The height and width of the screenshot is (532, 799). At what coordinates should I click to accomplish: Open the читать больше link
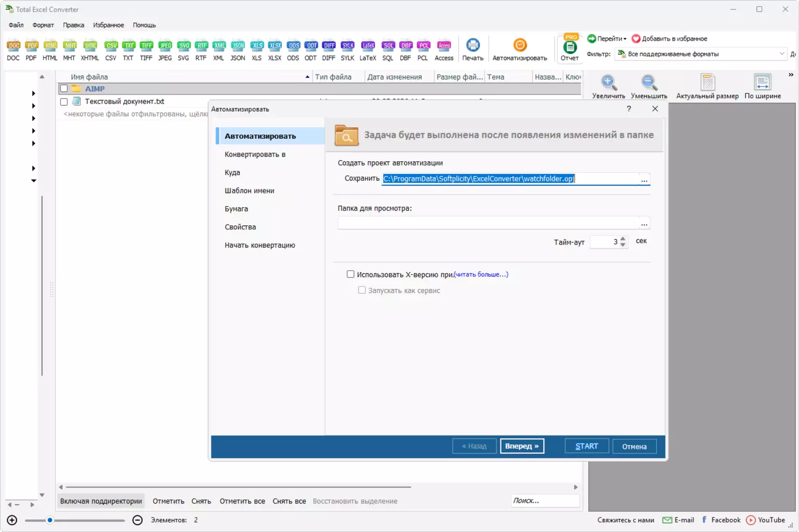click(x=481, y=274)
